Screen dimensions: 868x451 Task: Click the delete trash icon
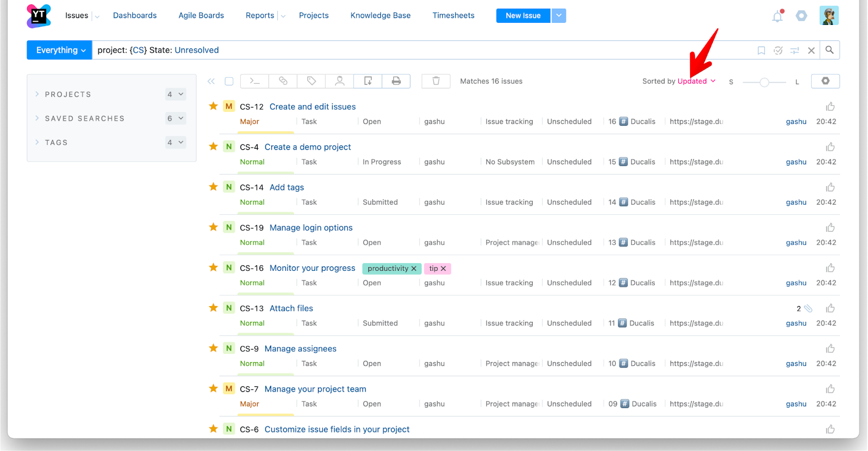pos(436,81)
